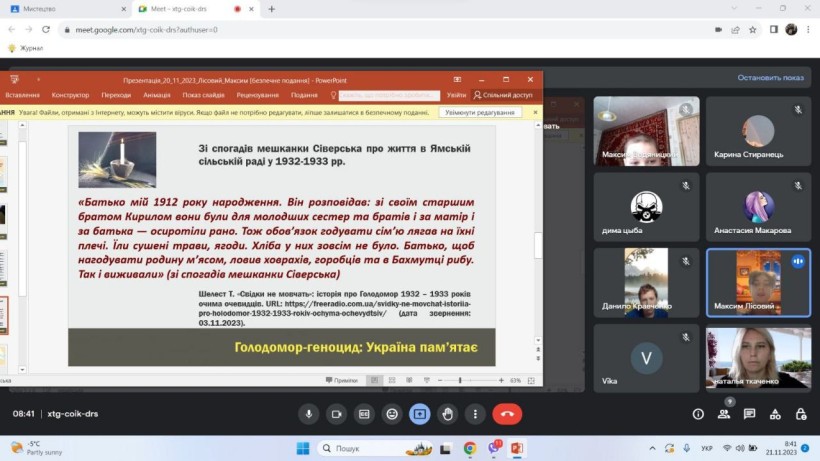Select Карина Стиранець participant tile
This screenshot has width=820, height=461.
(x=758, y=131)
